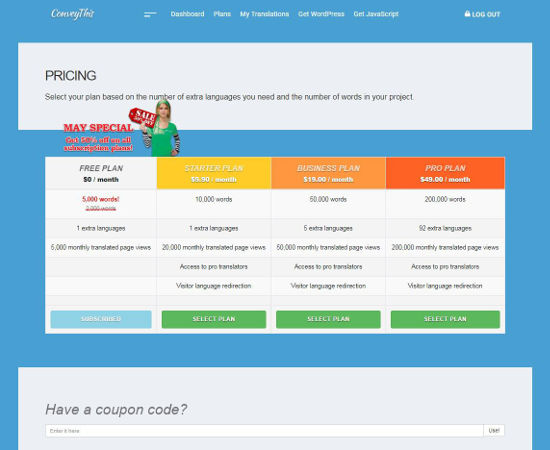This screenshot has height=450, width=550.
Task: Click the SALE tag promo image
Action: (x=143, y=117)
